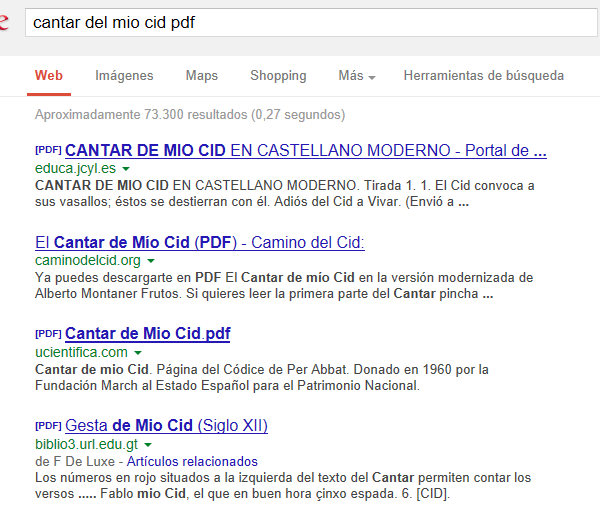Click the snippet 'Página del Códice de Per Abbat'
Screen dimensions: 600x521
click(x=251, y=369)
